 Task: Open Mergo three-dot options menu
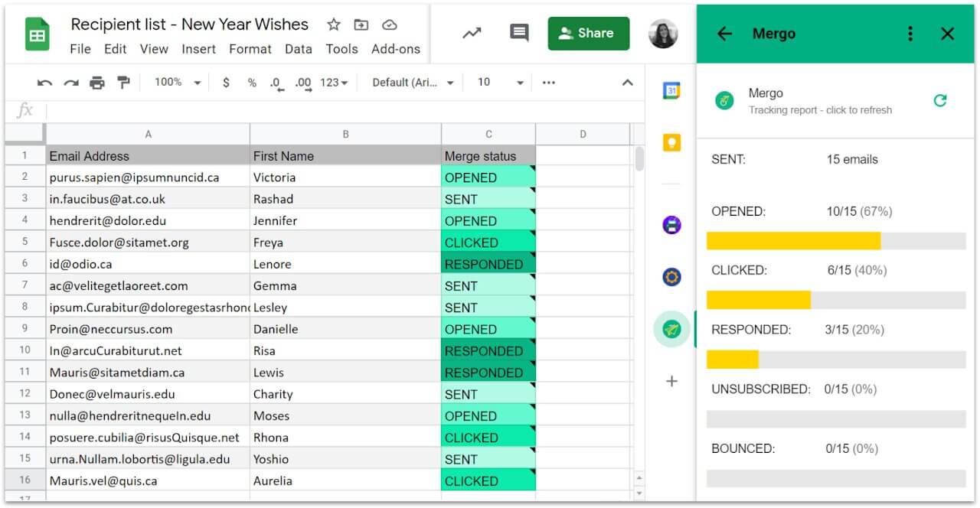click(910, 34)
